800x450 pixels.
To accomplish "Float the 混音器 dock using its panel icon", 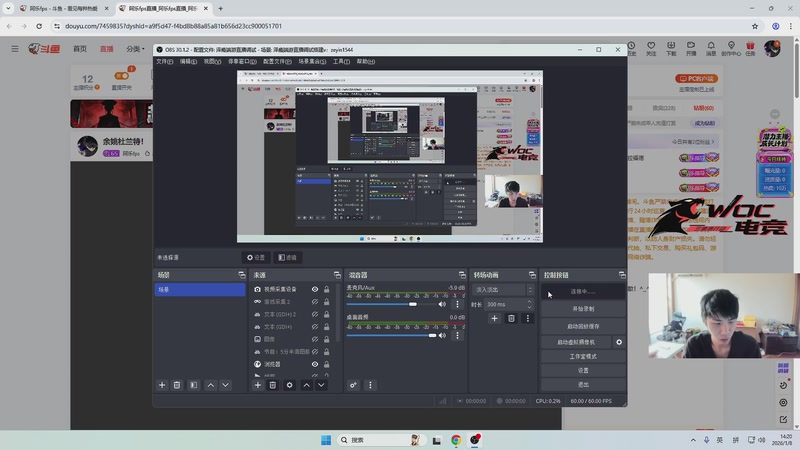I will (x=462, y=275).
